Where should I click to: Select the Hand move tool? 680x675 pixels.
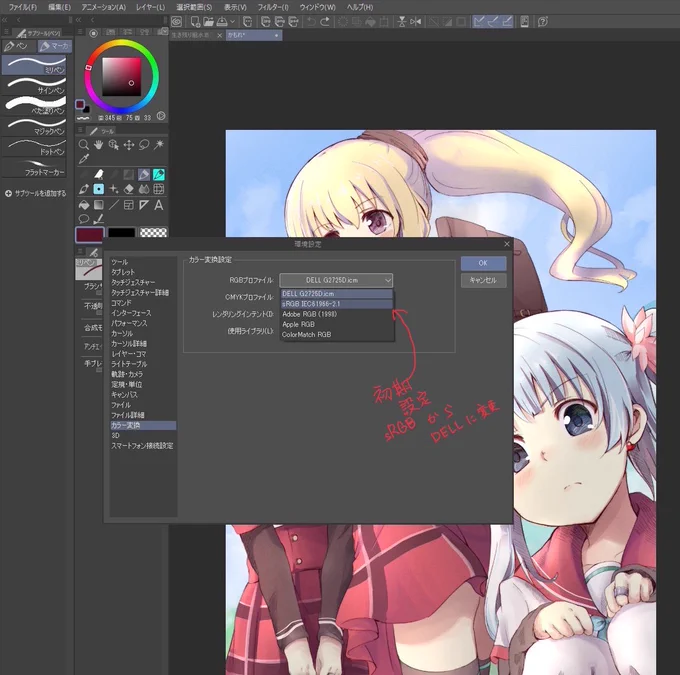coord(98,144)
